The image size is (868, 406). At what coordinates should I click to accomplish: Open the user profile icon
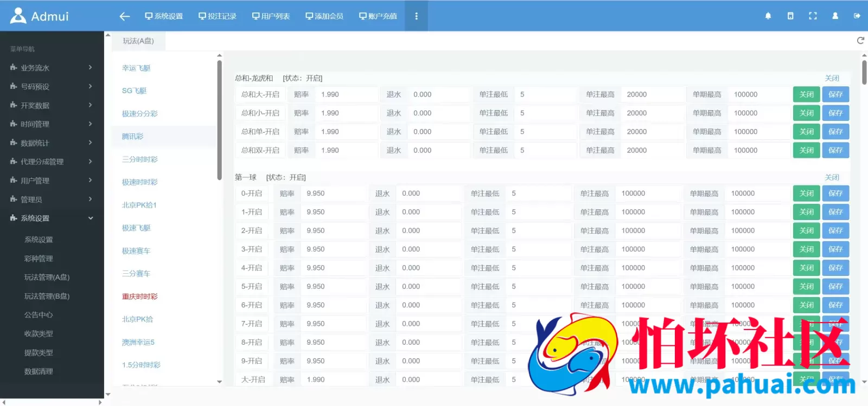[835, 16]
